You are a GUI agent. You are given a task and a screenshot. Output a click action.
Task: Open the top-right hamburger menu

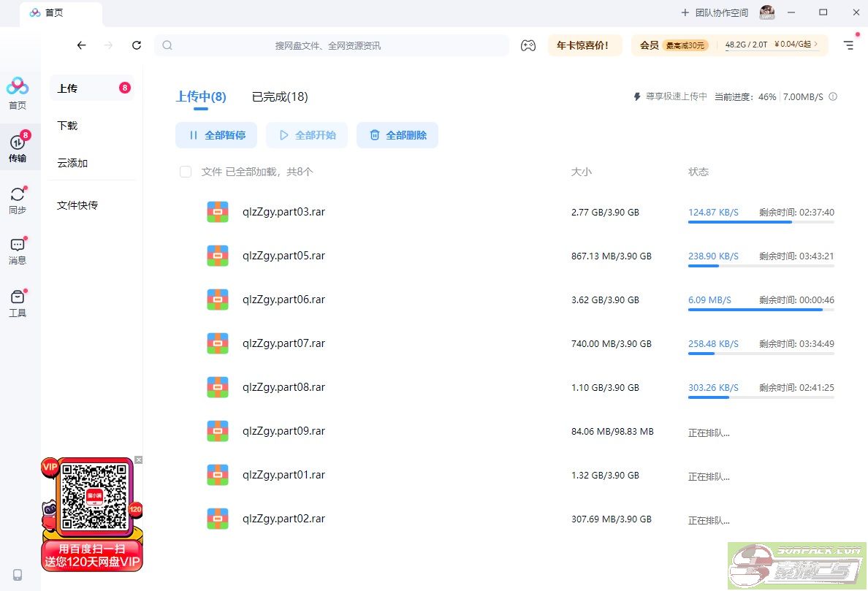pyautogui.click(x=848, y=45)
